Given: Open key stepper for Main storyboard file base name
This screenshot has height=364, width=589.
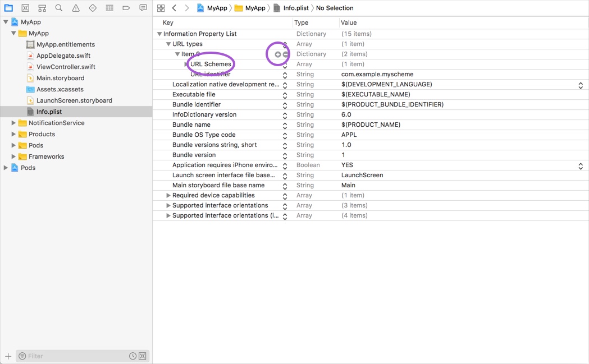Looking at the screenshot, I should point(285,186).
